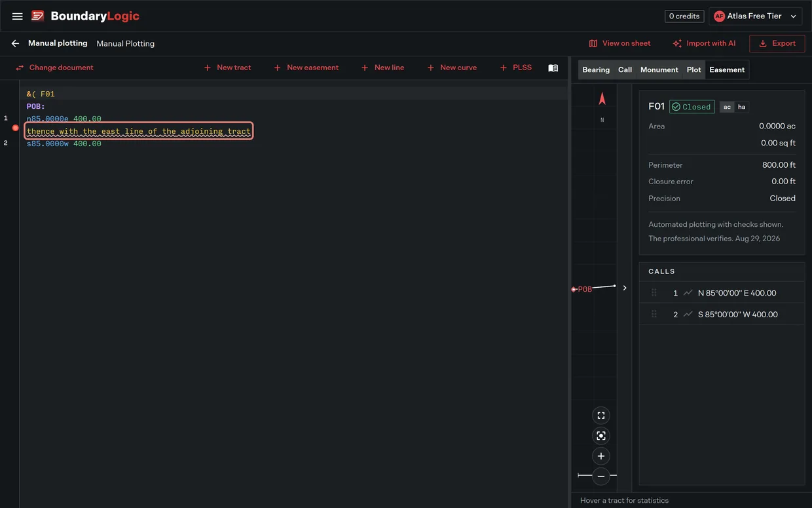Viewport: 812px width, 508px height.
Task: Select the Easement tab
Action: (727, 69)
